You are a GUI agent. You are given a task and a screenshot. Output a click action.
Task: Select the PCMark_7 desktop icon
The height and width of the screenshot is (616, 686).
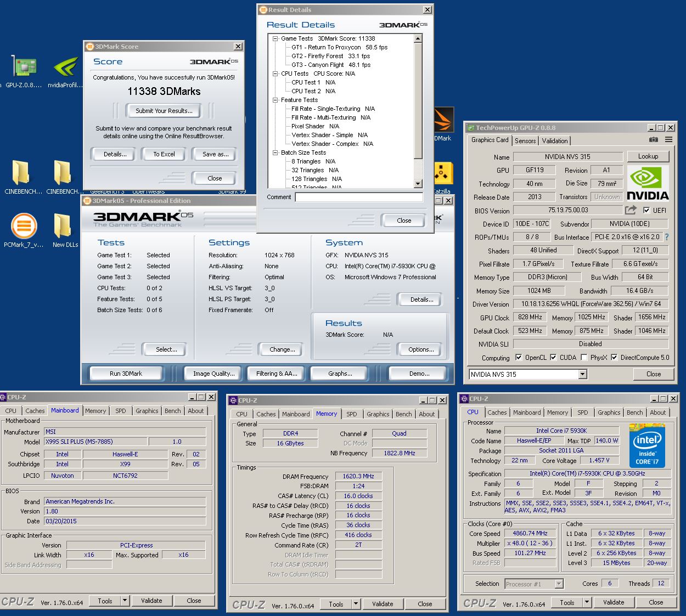(x=24, y=226)
